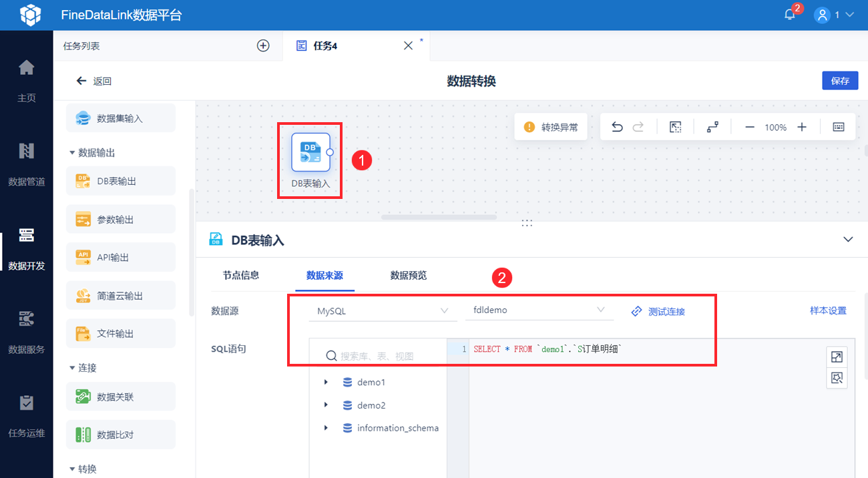Select demo2 in the database tree

pos(371,405)
